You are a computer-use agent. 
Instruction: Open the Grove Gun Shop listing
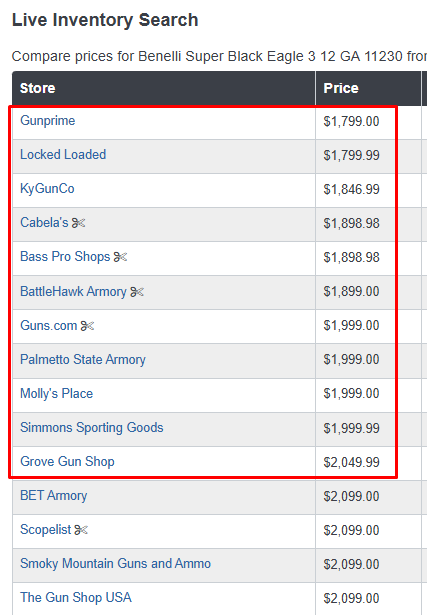point(67,462)
